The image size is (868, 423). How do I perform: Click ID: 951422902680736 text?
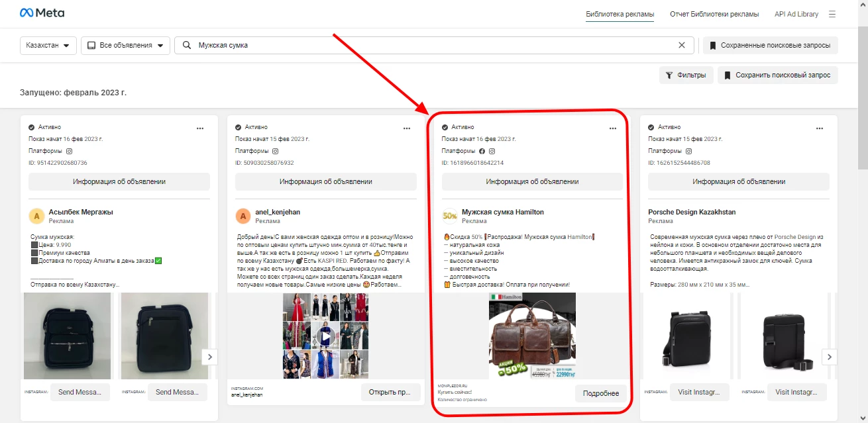pyautogui.click(x=58, y=163)
